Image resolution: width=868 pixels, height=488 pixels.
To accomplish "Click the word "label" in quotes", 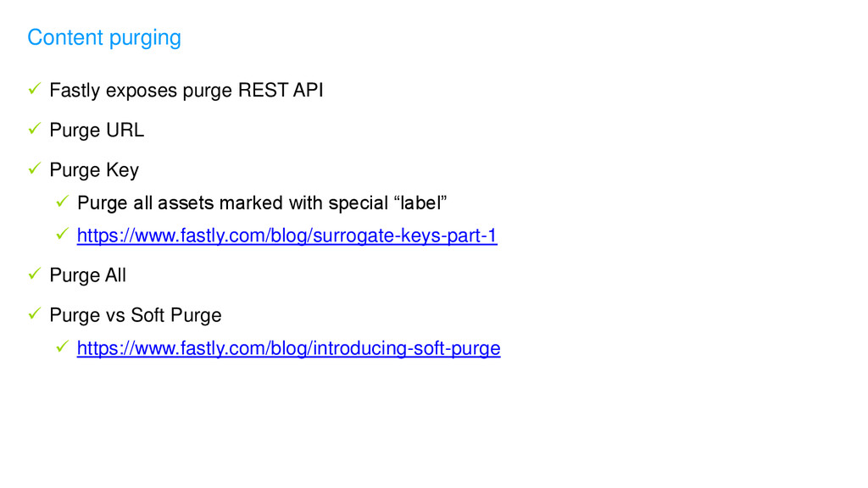I will click(x=420, y=203).
